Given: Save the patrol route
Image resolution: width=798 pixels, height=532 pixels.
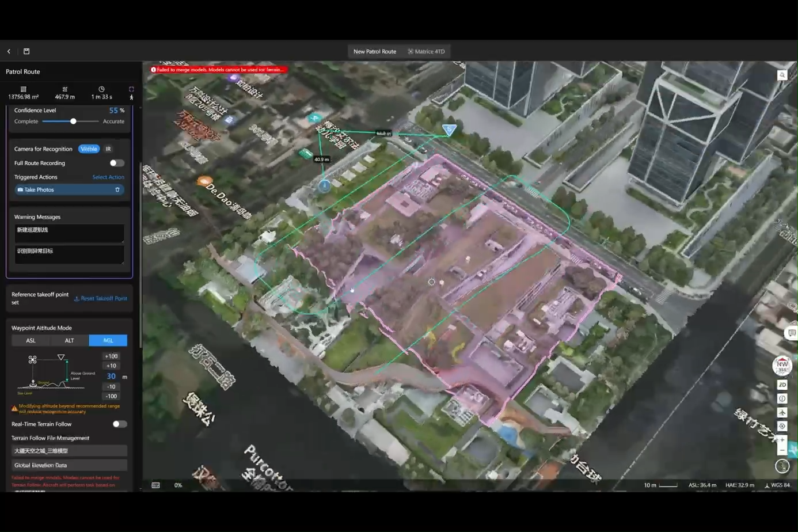Looking at the screenshot, I should (x=26, y=51).
